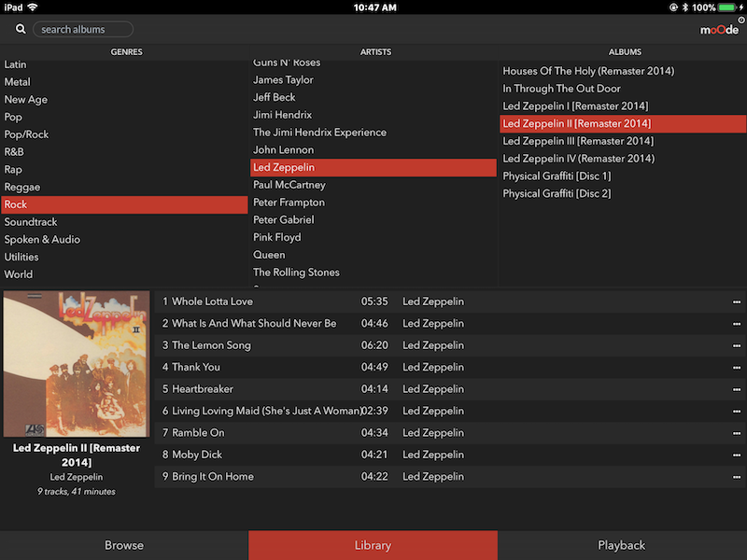Viewport: 747px width, 560px height.
Task: Select the Reggae genre
Action: (x=124, y=188)
